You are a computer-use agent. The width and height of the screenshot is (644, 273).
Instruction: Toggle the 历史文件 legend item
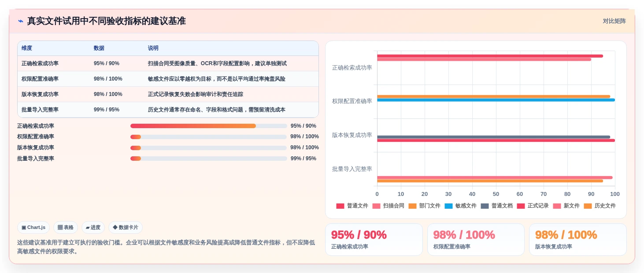(600, 206)
